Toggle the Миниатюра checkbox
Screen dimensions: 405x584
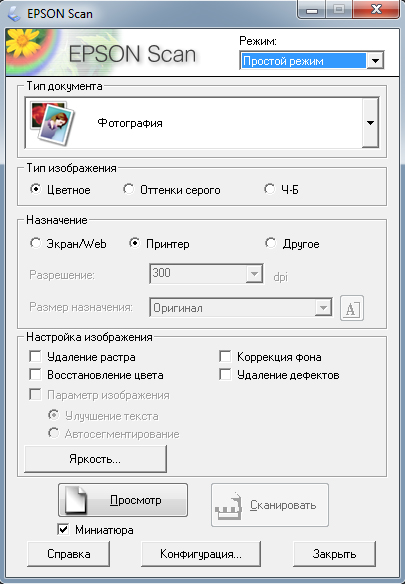coord(63,529)
